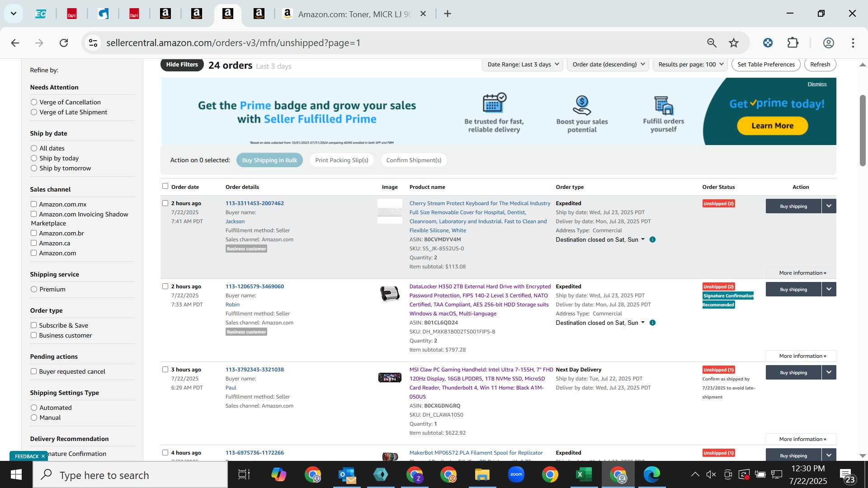Switch to the first D&H browser tab
The width and height of the screenshot is (868, 488).
click(x=72, y=14)
